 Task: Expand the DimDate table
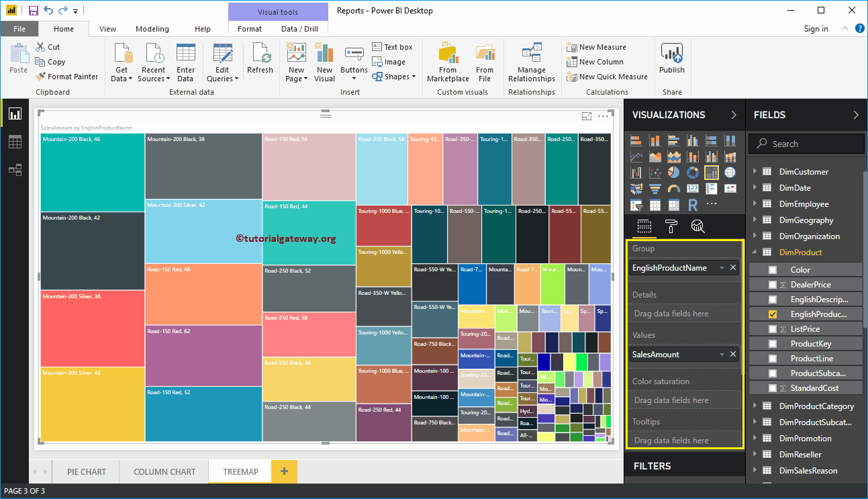755,188
